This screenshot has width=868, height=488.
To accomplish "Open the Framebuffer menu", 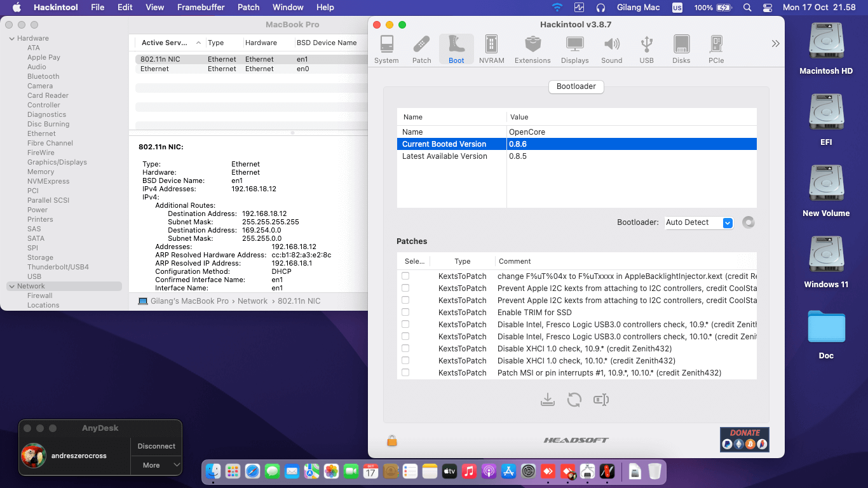I will click(200, 8).
